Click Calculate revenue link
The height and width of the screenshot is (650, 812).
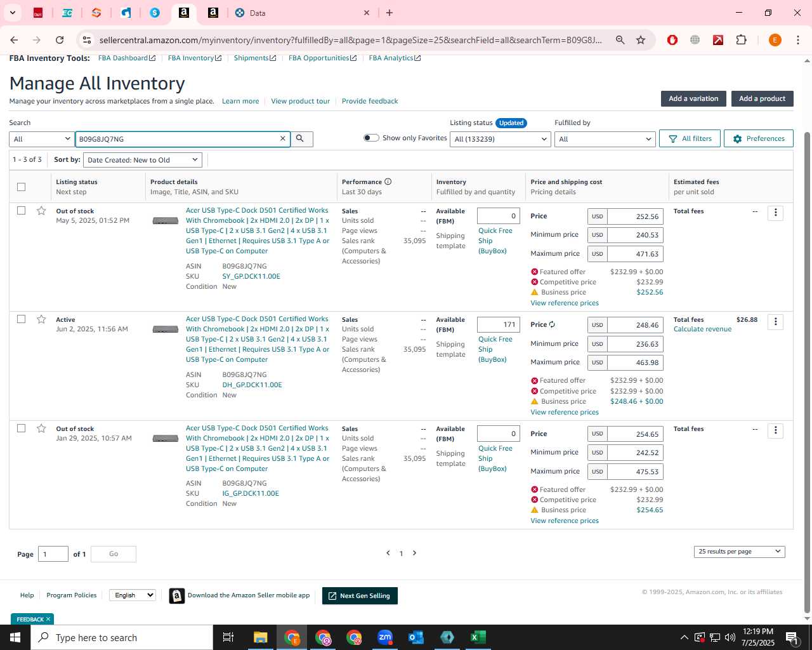tap(702, 329)
